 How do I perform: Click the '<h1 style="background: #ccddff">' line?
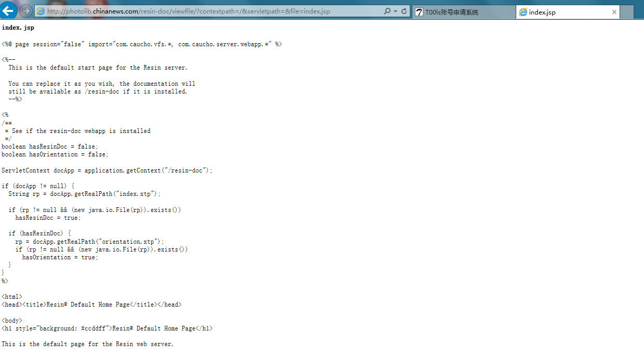(107, 328)
